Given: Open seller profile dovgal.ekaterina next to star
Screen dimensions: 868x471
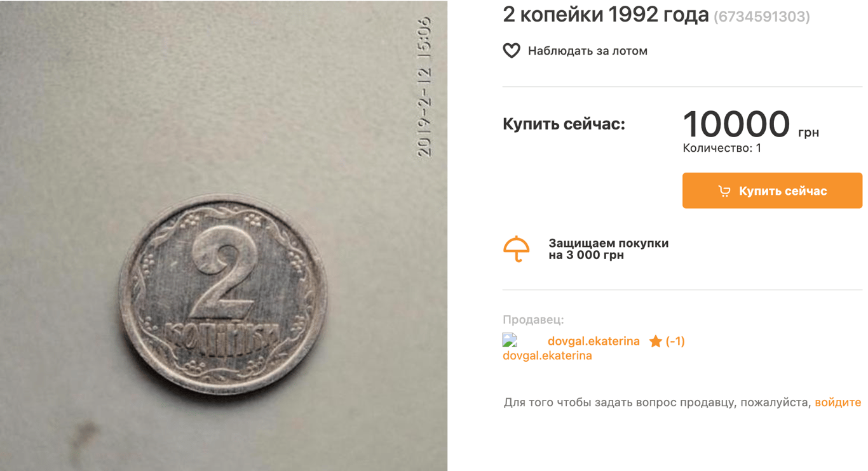Looking at the screenshot, I should pyautogui.click(x=593, y=342).
